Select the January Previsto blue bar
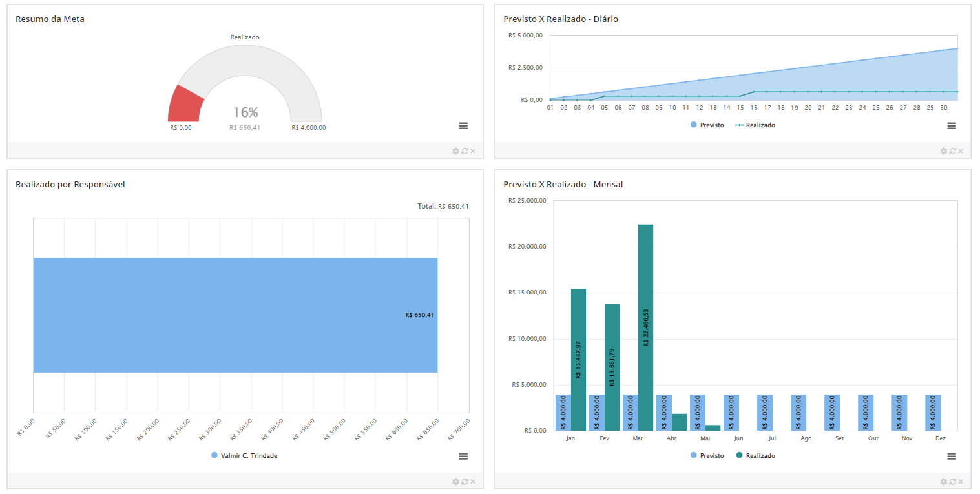Image resolution: width=980 pixels, height=494 pixels. (x=563, y=413)
